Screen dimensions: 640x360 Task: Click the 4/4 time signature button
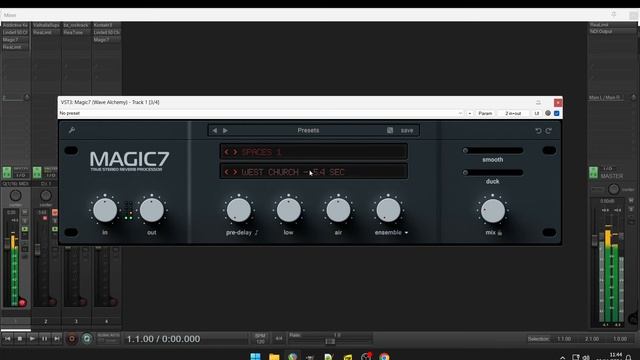[x=279, y=338]
